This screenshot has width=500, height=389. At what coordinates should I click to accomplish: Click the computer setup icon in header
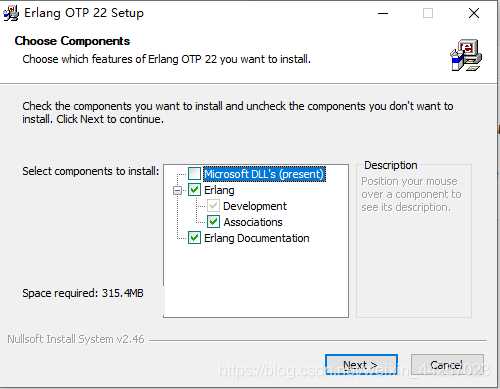[x=466, y=55]
